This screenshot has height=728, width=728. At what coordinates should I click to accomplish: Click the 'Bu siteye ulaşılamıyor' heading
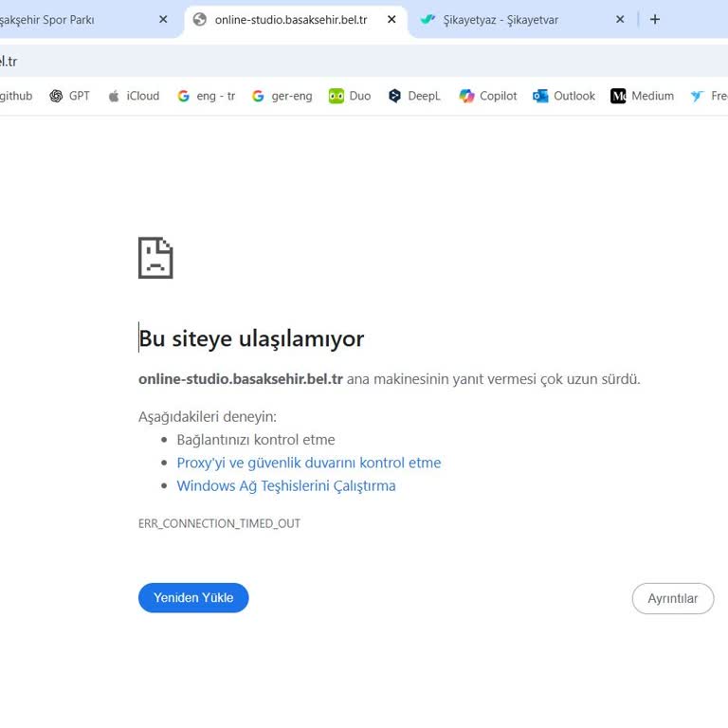click(x=251, y=338)
